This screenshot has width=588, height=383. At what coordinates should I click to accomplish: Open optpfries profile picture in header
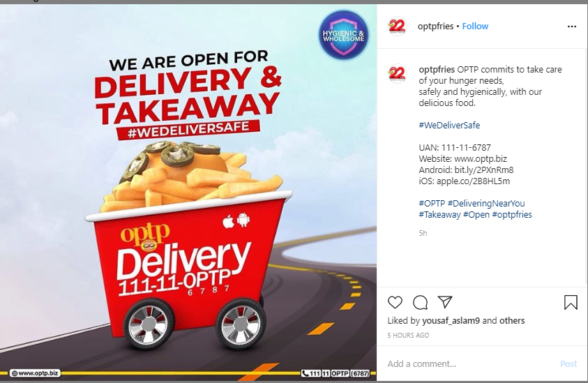point(397,27)
